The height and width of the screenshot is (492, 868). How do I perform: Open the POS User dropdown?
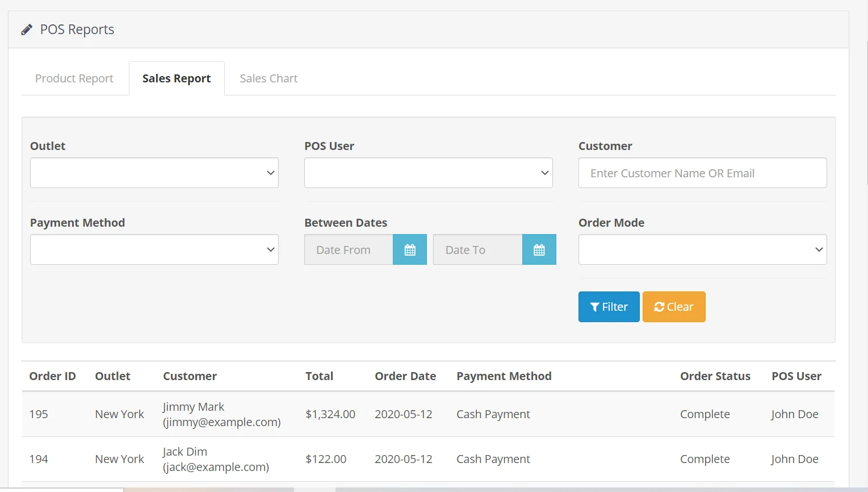tap(429, 173)
